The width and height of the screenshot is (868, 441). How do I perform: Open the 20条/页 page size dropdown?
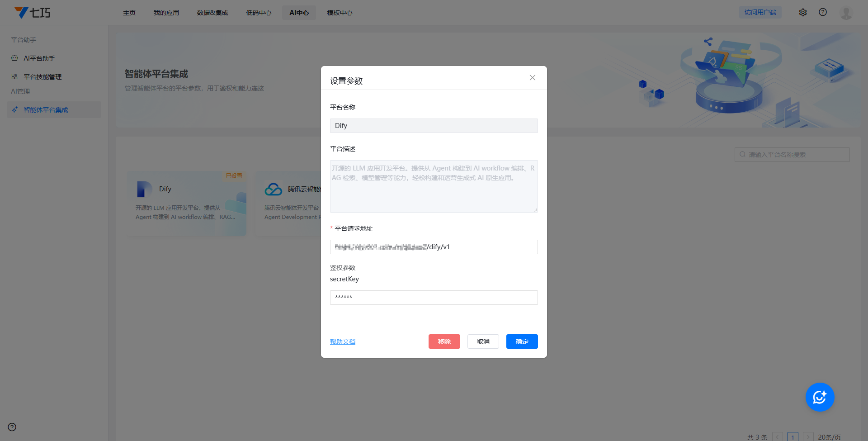tap(829, 437)
